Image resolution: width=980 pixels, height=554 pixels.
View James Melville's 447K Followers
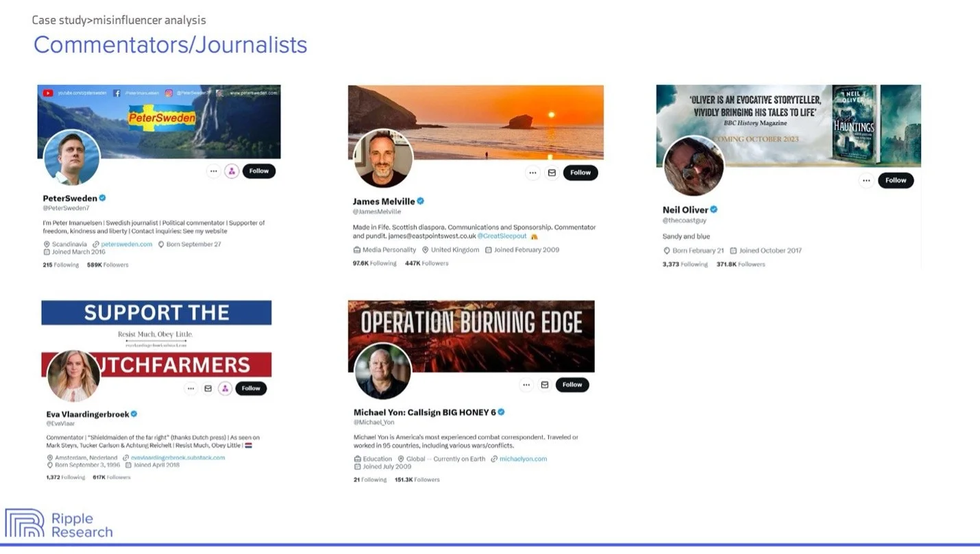point(426,263)
